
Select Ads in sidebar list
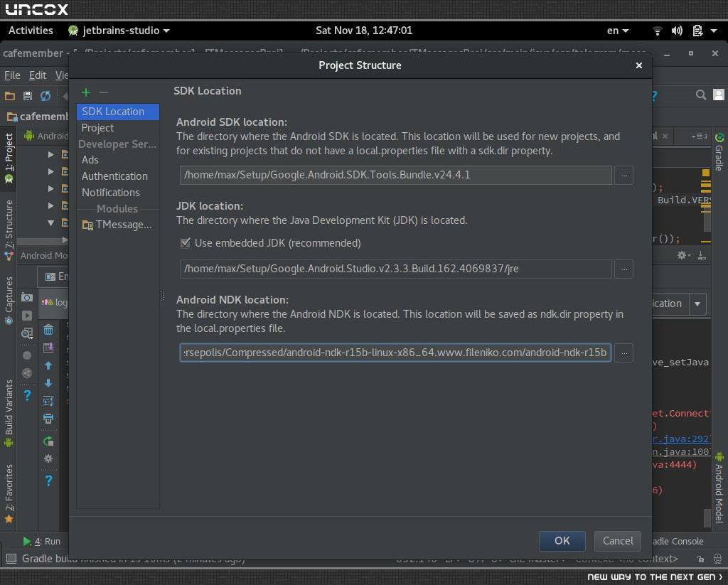click(118, 160)
